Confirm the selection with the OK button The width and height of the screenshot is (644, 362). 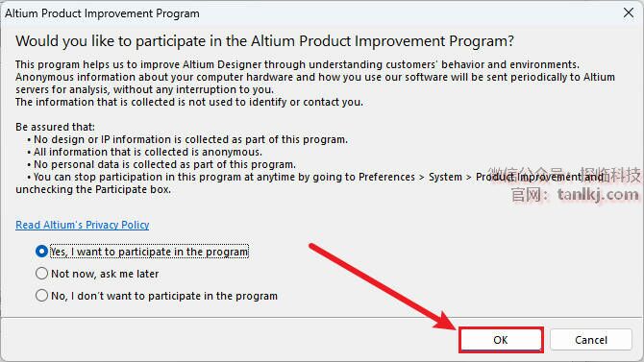tap(501, 340)
